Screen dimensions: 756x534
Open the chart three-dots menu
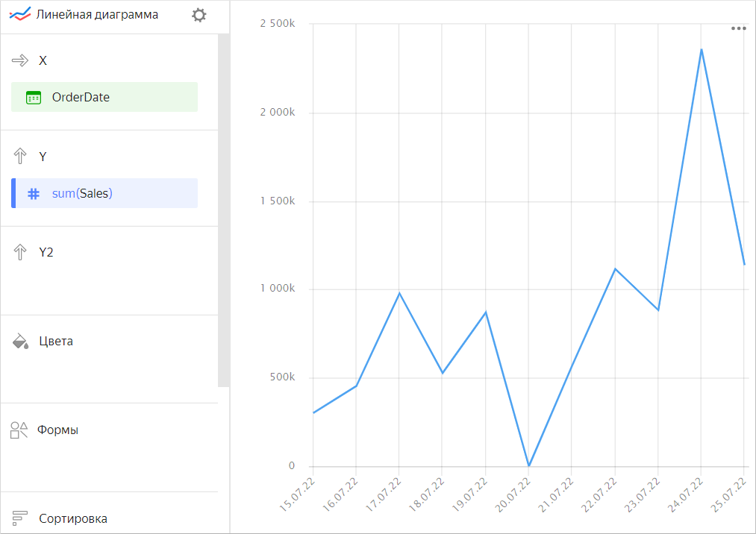738,28
